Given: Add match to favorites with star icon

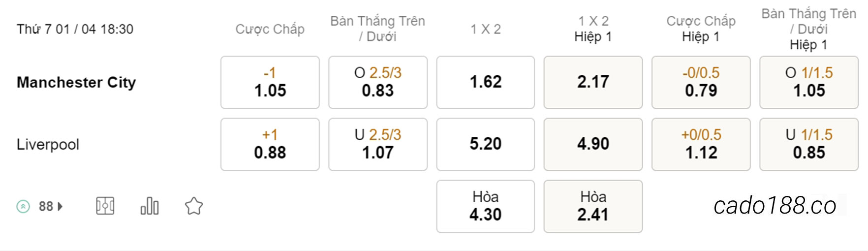Looking at the screenshot, I should 194,206.
